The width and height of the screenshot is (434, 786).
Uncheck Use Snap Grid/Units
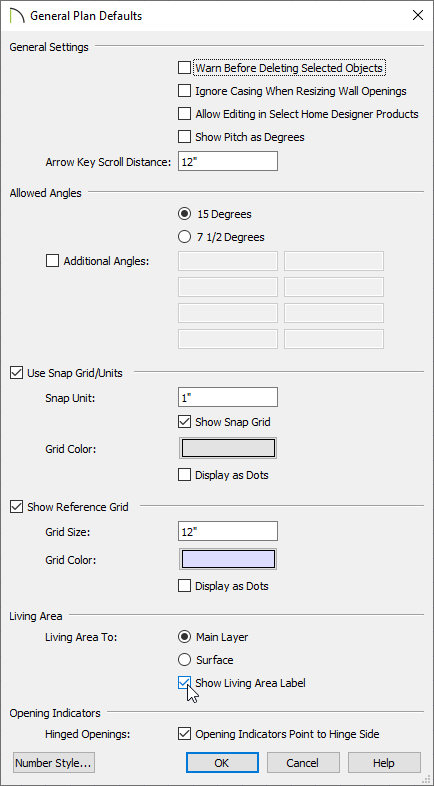click(17, 372)
